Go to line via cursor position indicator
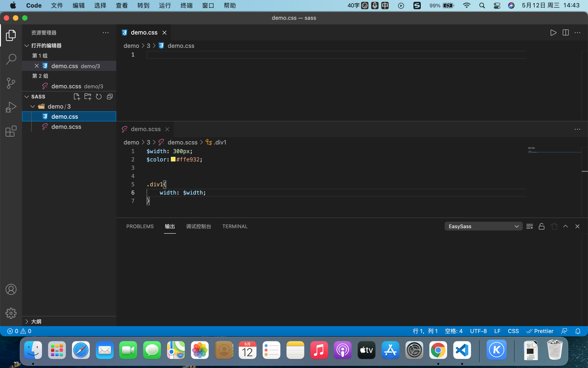This screenshot has height=368, width=588. click(425, 331)
